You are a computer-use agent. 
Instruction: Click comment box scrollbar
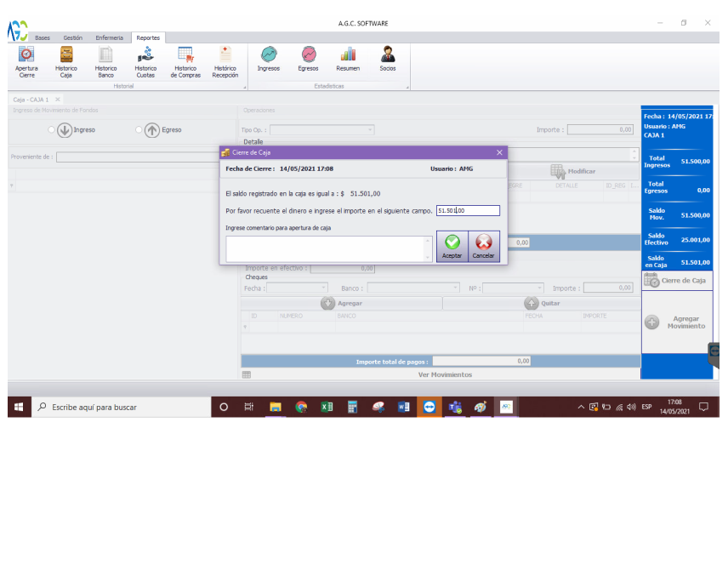428,249
